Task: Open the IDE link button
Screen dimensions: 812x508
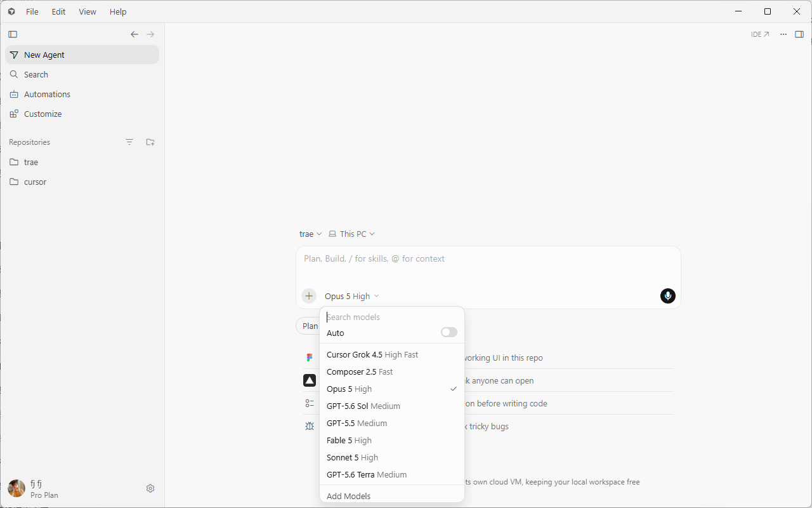Action: coord(760,34)
